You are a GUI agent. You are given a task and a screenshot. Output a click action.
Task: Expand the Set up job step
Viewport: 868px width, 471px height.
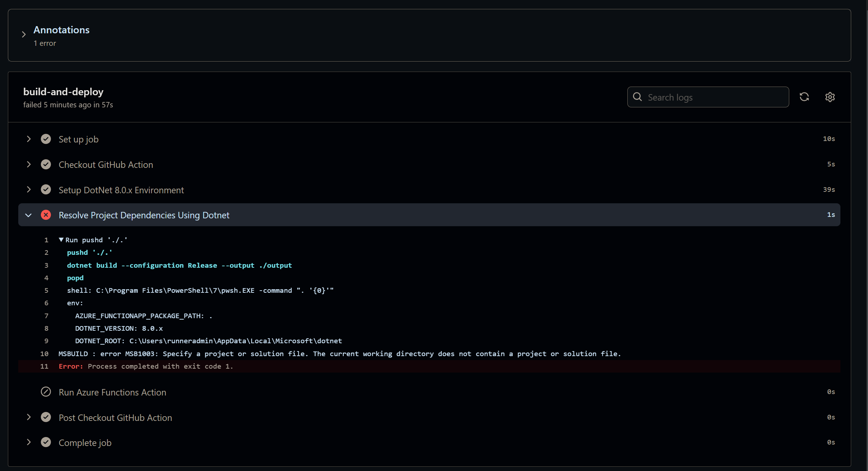pyautogui.click(x=29, y=139)
